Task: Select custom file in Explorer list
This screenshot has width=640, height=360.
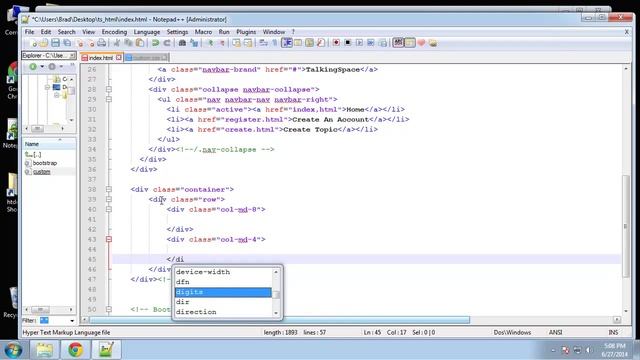Action: tap(41, 172)
